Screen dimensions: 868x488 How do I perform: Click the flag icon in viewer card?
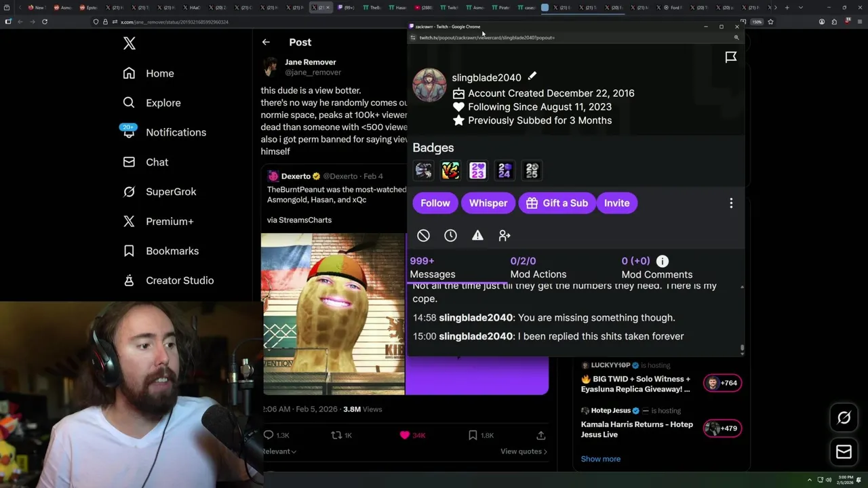coord(731,57)
